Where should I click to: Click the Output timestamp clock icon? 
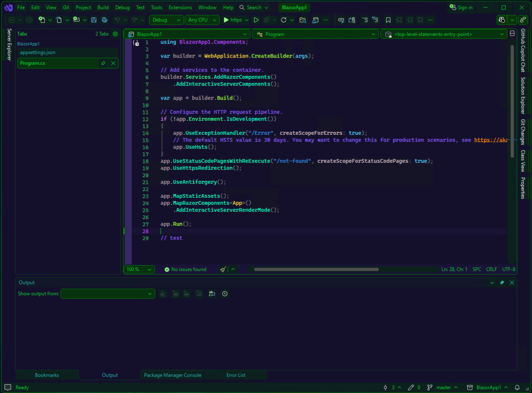click(225, 294)
